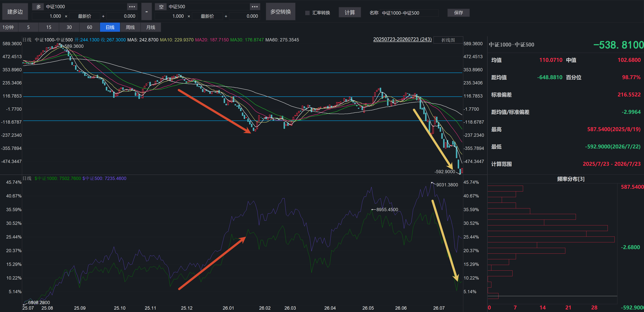The width and height of the screenshot is (644, 312).
Task: Switch to the 周线 weekly tab
Action: pyautogui.click(x=130, y=27)
